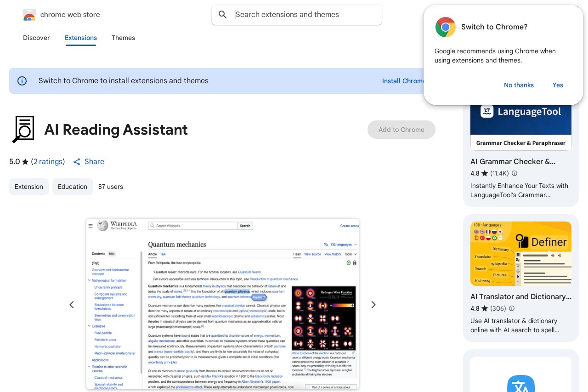The image size is (588, 392).
Task: Click 'Instantly Enhance Your Texts' description
Action: point(519,190)
